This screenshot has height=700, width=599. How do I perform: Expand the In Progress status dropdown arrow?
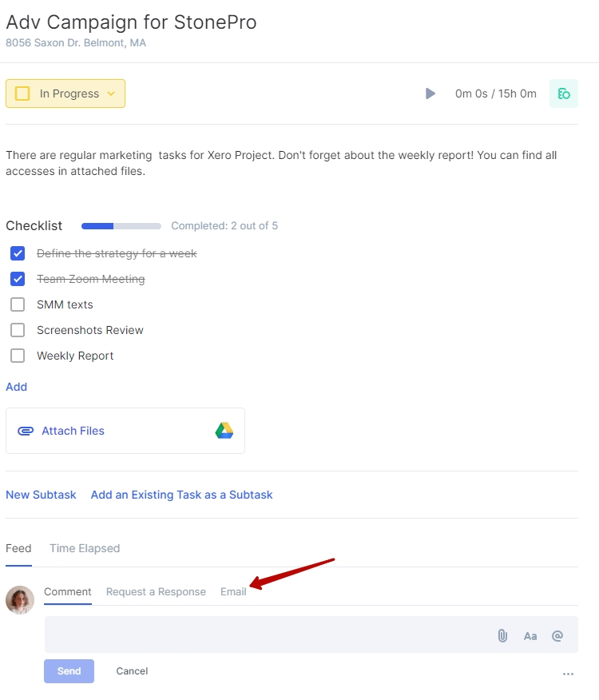coord(111,93)
